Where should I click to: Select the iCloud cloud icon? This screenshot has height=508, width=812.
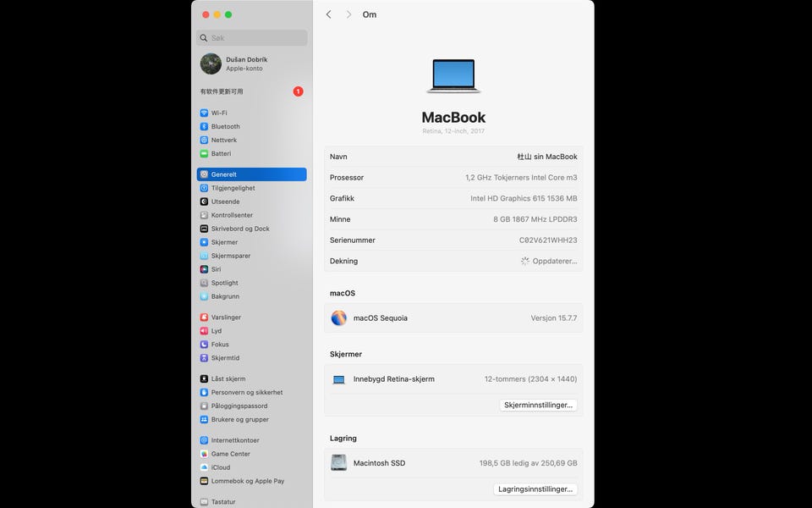tap(204, 467)
